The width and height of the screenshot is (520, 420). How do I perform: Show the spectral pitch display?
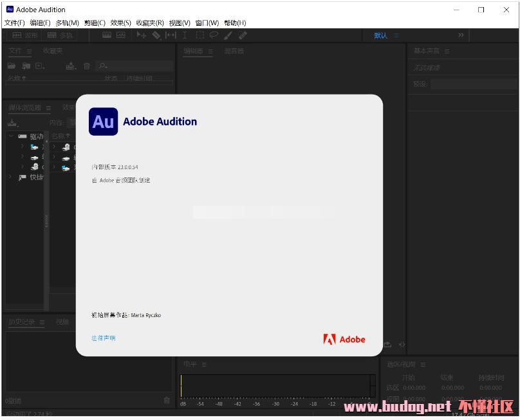[x=121, y=35]
